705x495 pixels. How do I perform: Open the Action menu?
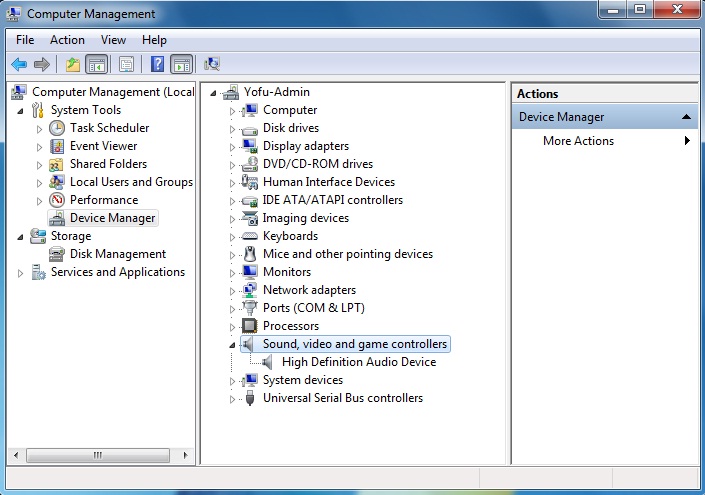pos(67,40)
